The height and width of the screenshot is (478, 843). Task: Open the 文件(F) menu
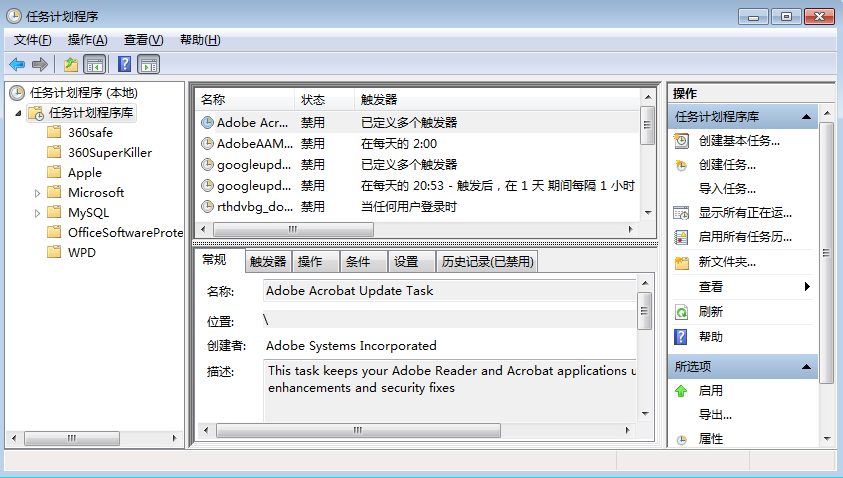coord(33,40)
